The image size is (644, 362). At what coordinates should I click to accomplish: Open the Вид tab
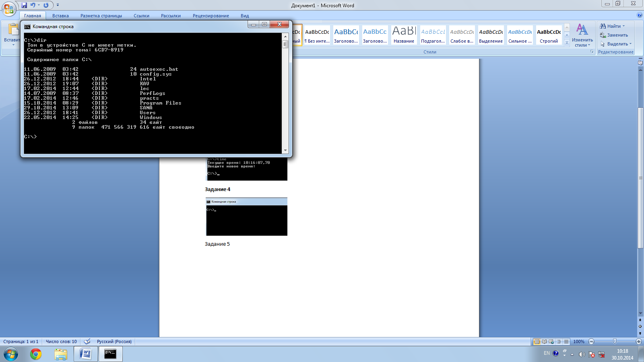(x=245, y=16)
